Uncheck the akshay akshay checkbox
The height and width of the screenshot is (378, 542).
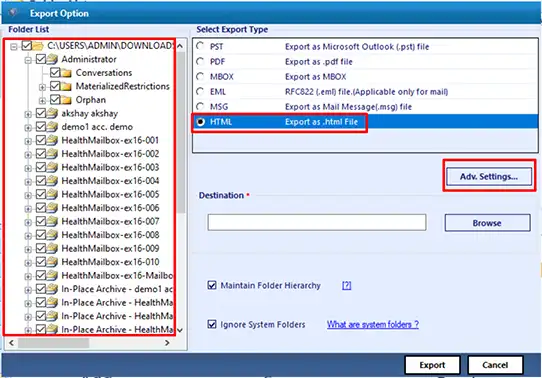[41, 113]
